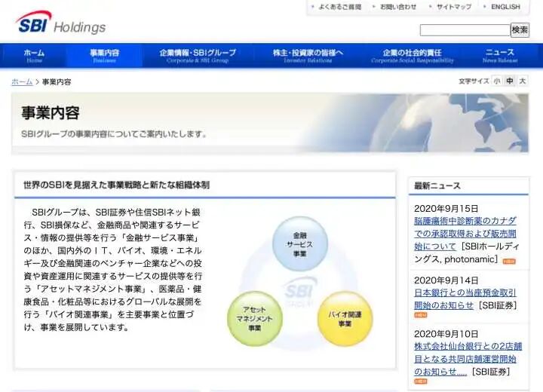Open the ニュース News Release tab
Screen dimensions: 543x392
click(500, 56)
